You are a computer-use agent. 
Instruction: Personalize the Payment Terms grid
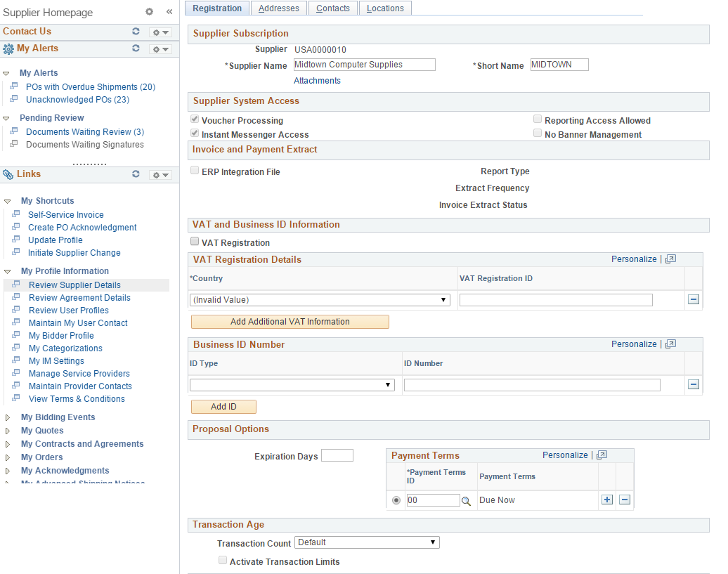[565, 455]
